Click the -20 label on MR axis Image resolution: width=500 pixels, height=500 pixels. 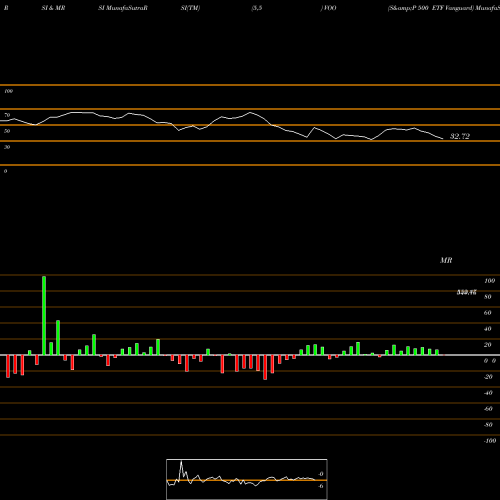point(488,377)
